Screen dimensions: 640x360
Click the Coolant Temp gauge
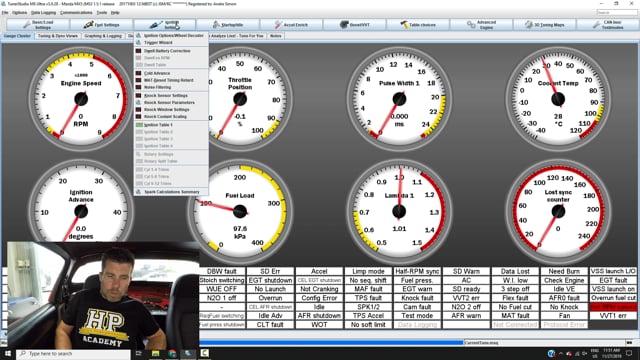[x=558, y=99]
